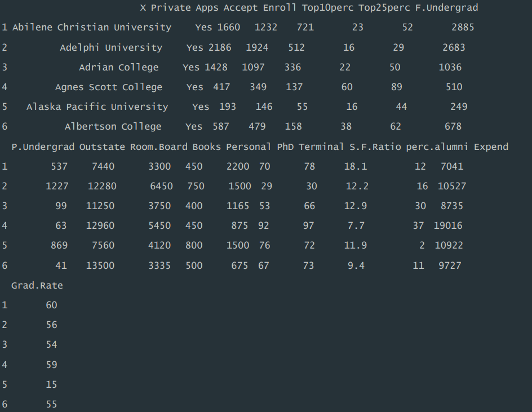Click S.F.Ratio value 18.1
This screenshot has width=532, height=412.
pyautogui.click(x=356, y=167)
